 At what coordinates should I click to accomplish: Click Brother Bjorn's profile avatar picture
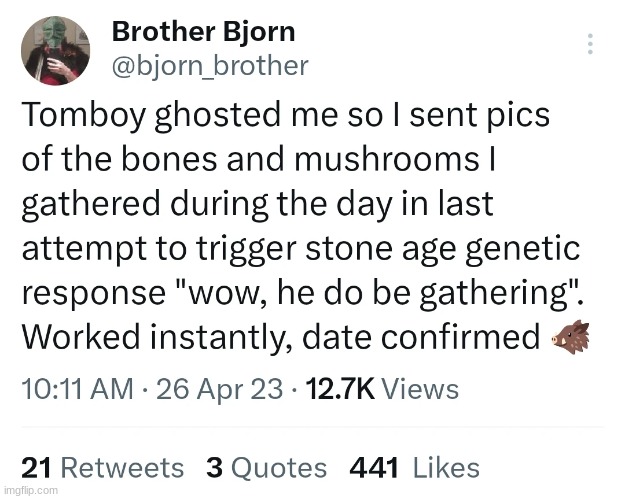click(x=55, y=51)
